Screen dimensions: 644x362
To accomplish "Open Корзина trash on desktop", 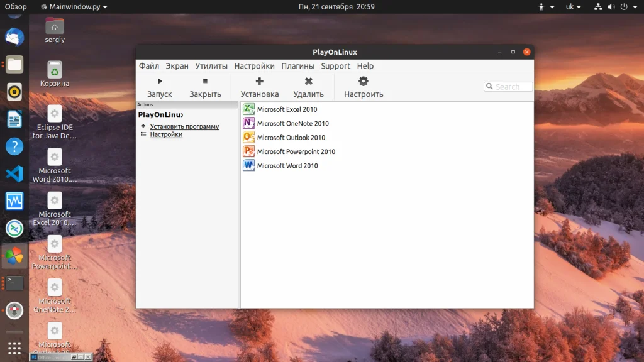I will (x=55, y=74).
